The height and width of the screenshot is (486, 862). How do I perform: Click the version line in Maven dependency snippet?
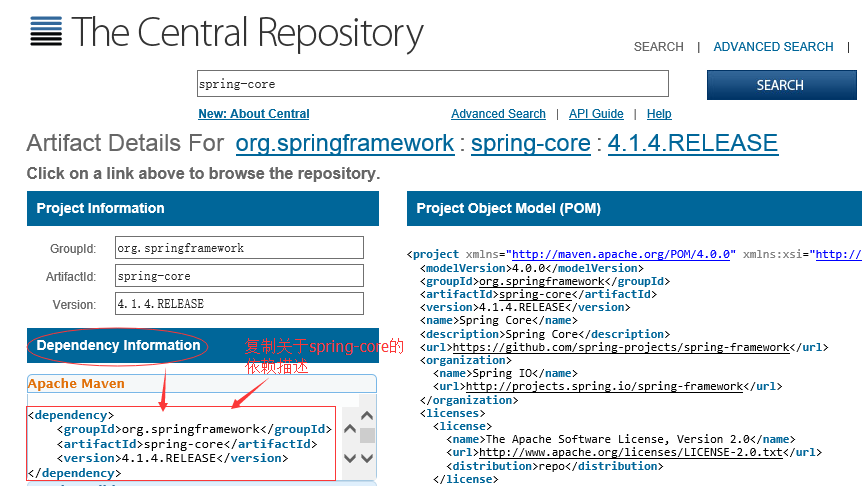(x=172, y=458)
